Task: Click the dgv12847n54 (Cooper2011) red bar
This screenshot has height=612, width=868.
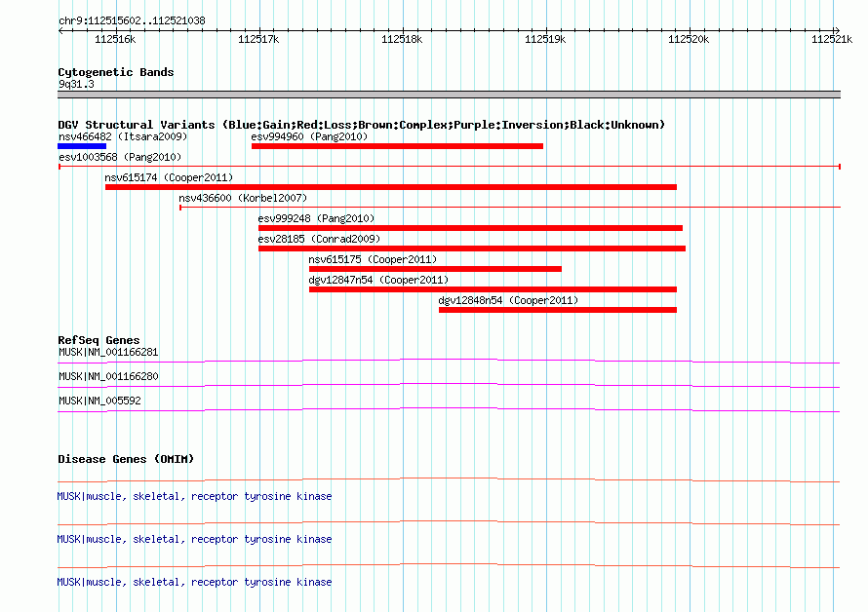Action: tap(493, 289)
